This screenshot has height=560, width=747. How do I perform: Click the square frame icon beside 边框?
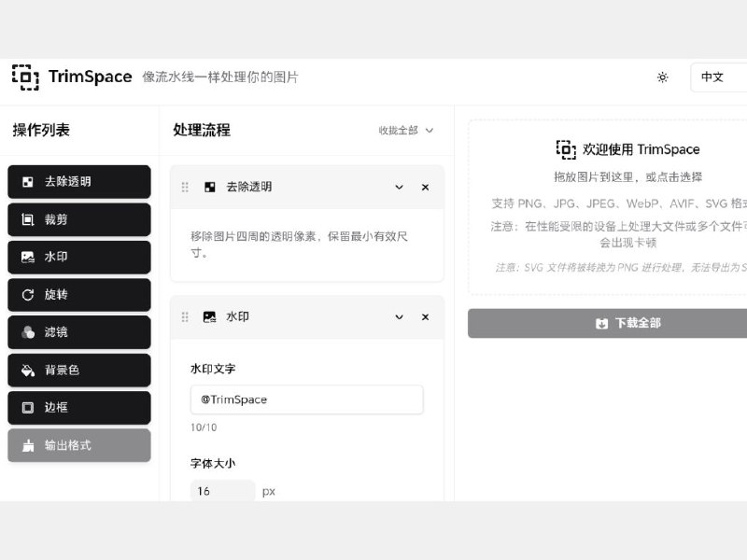pyautogui.click(x=28, y=408)
